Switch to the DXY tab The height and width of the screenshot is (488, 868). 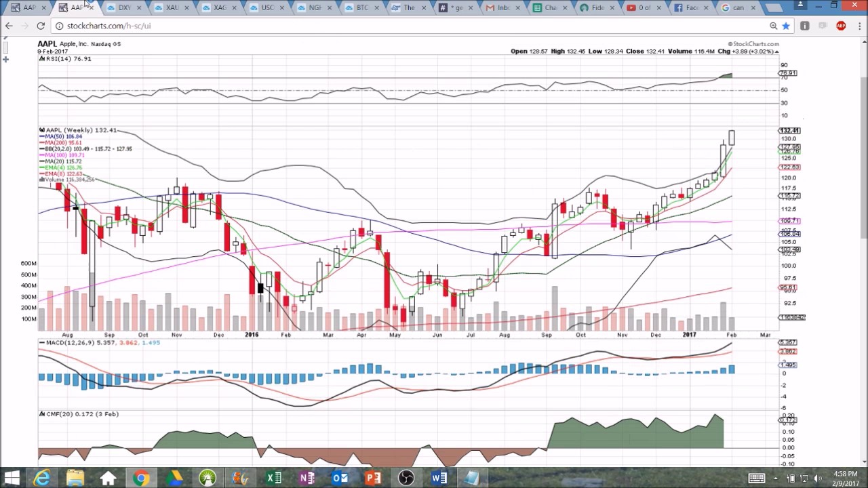tap(125, 7)
